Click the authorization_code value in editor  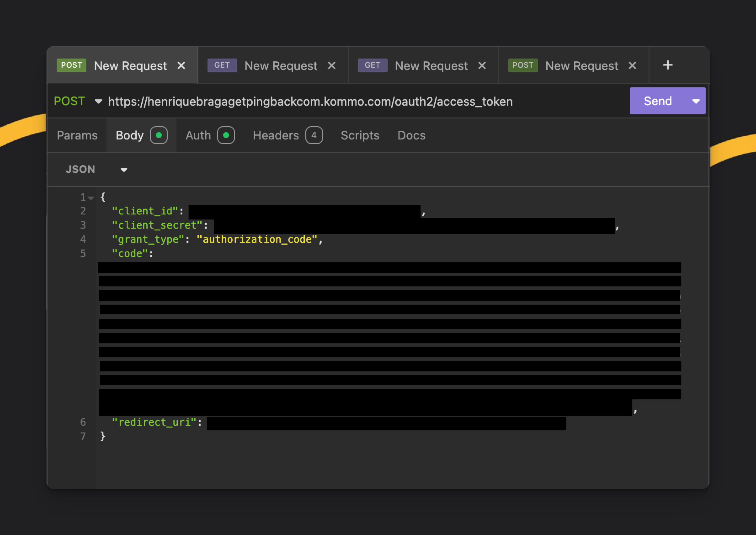point(257,240)
